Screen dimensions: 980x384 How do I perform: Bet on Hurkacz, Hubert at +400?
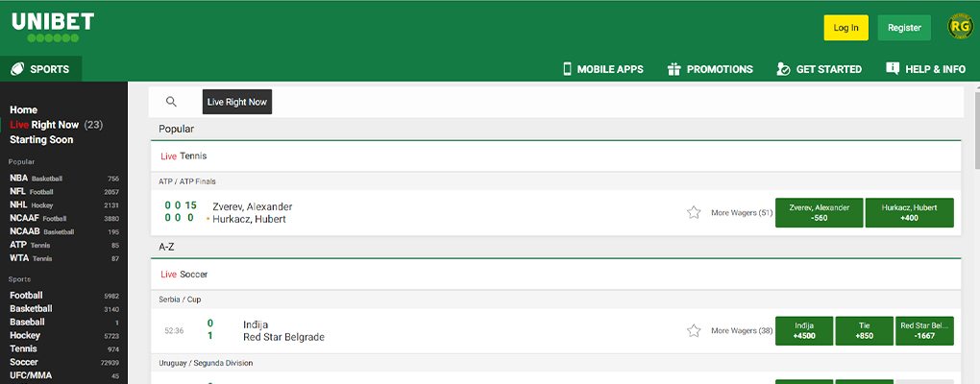[x=909, y=213]
